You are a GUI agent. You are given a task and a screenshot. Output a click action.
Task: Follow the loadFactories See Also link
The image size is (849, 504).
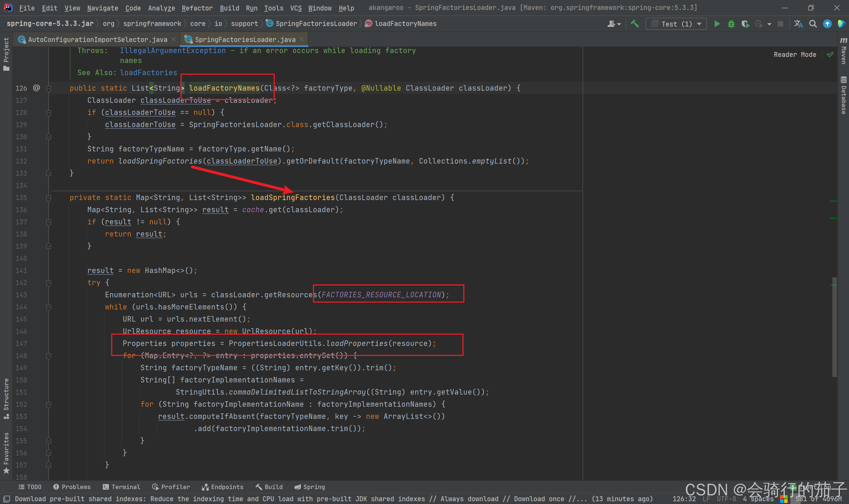(x=148, y=73)
